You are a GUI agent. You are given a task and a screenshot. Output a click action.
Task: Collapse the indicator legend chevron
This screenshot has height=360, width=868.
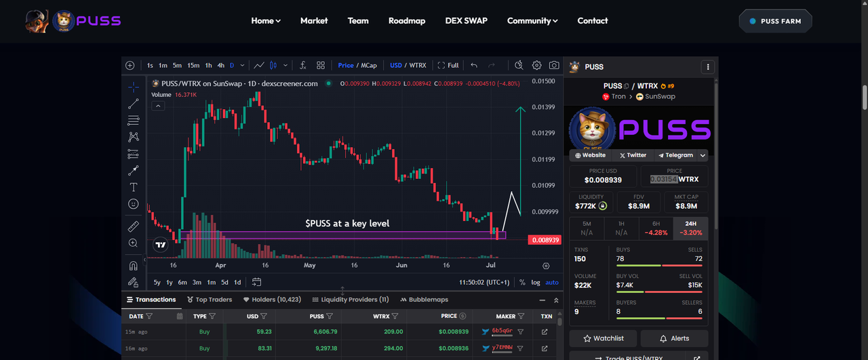tap(157, 106)
